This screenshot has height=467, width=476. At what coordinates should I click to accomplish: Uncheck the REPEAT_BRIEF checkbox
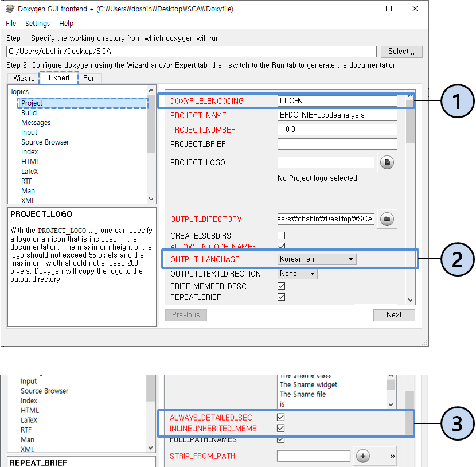coord(282,297)
